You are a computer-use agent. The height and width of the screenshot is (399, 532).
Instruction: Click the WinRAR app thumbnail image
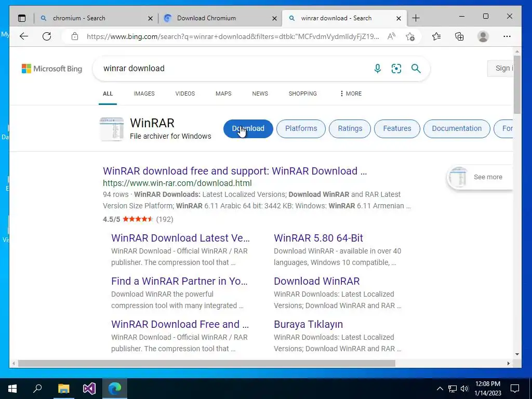pyautogui.click(x=111, y=129)
